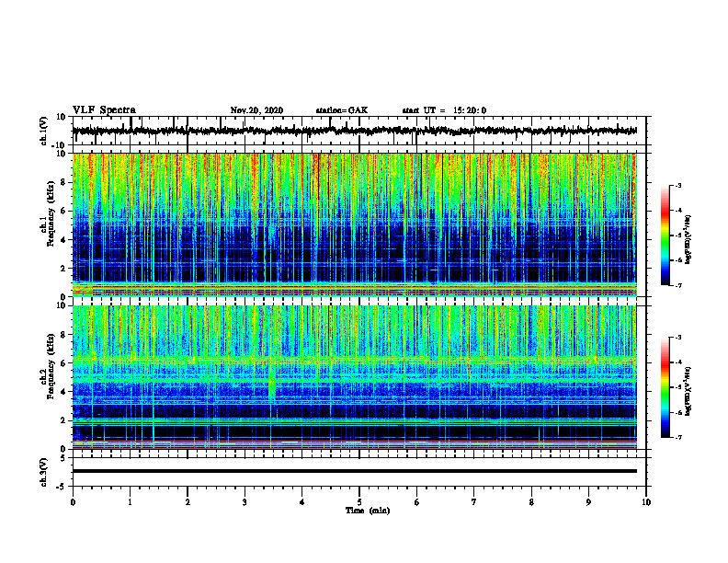Click time axis tick label "2"
728x563 pixels.
(x=188, y=502)
